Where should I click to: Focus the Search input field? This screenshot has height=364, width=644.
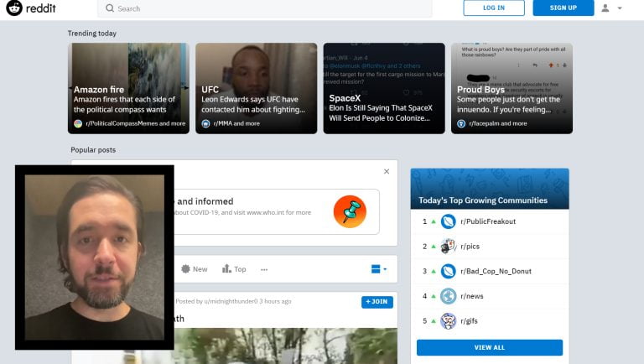coord(264,8)
